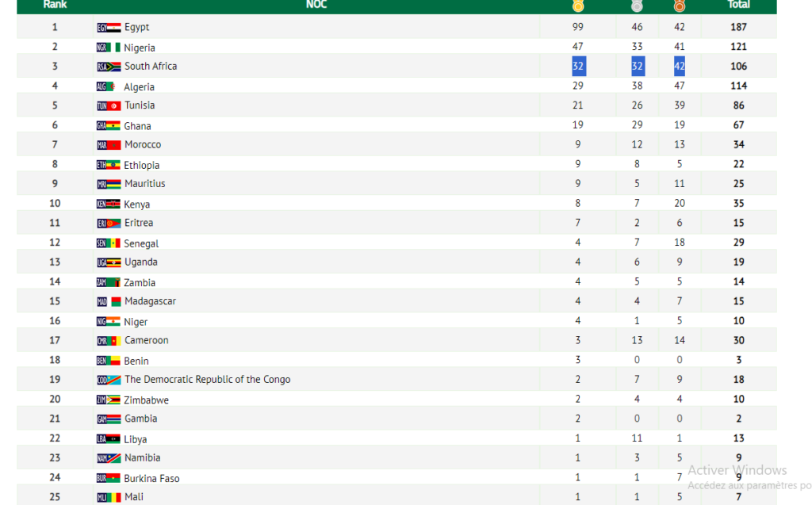The height and width of the screenshot is (505, 812).
Task: Click the silver medal column header icon
Action: (x=637, y=6)
